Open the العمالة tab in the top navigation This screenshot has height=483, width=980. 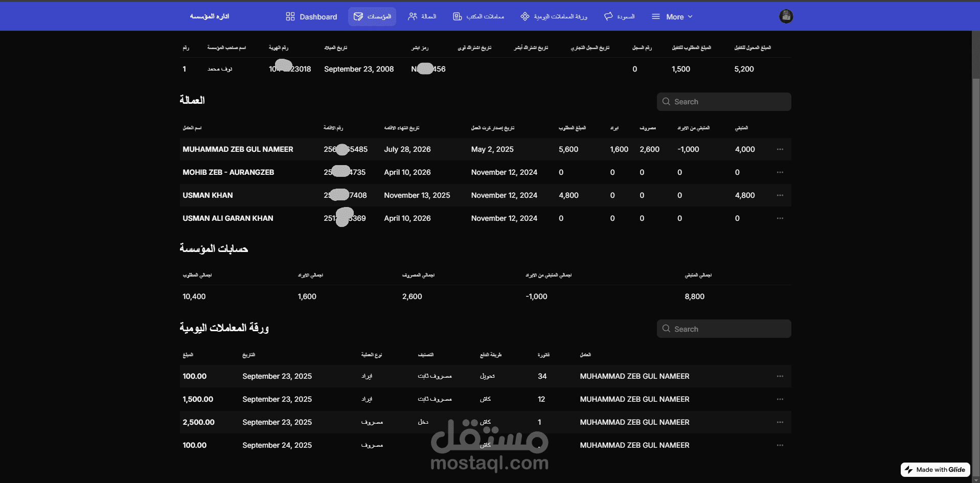coord(422,17)
